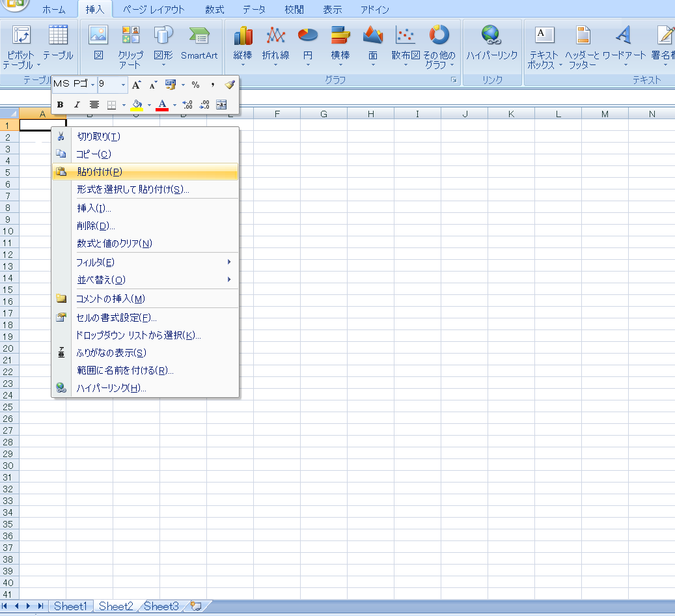Viewport: 675px width, 616px height.
Task: Clear contents (数式と値のクリア)
Action: [x=145, y=244]
